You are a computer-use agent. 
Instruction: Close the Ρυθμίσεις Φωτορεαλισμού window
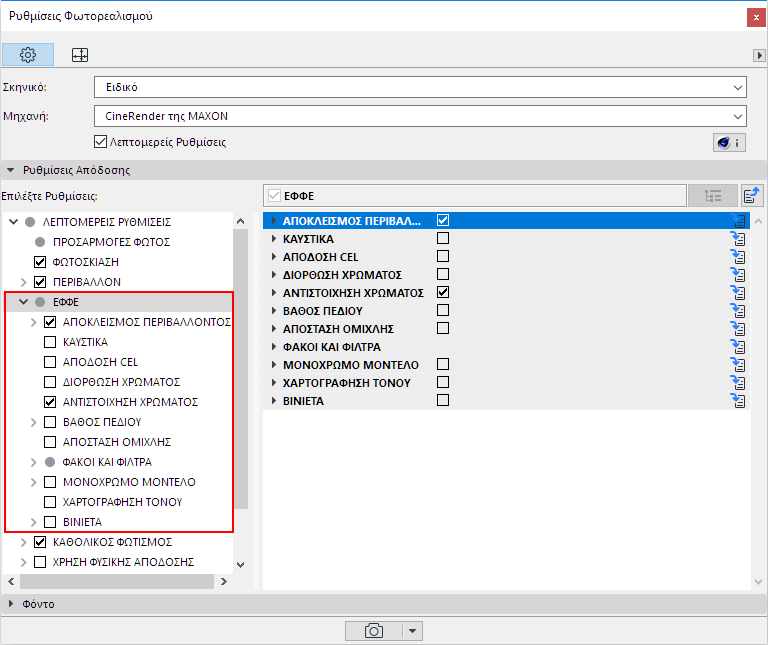[756, 17]
